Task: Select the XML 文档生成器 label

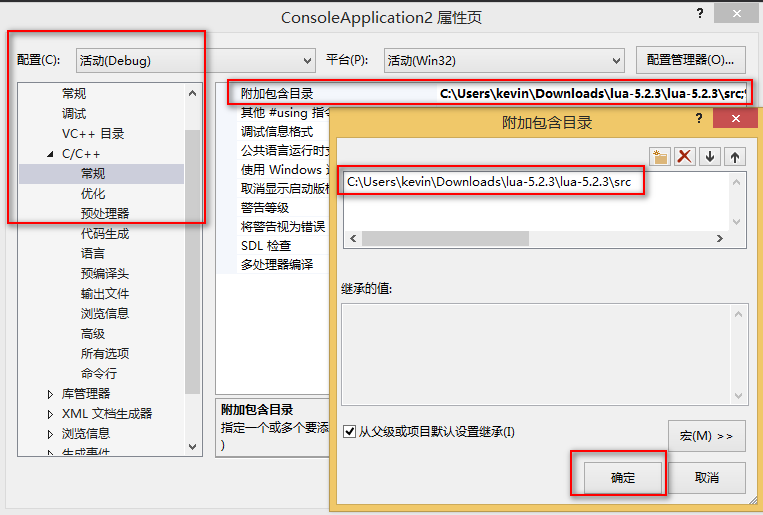Action: tap(107, 414)
